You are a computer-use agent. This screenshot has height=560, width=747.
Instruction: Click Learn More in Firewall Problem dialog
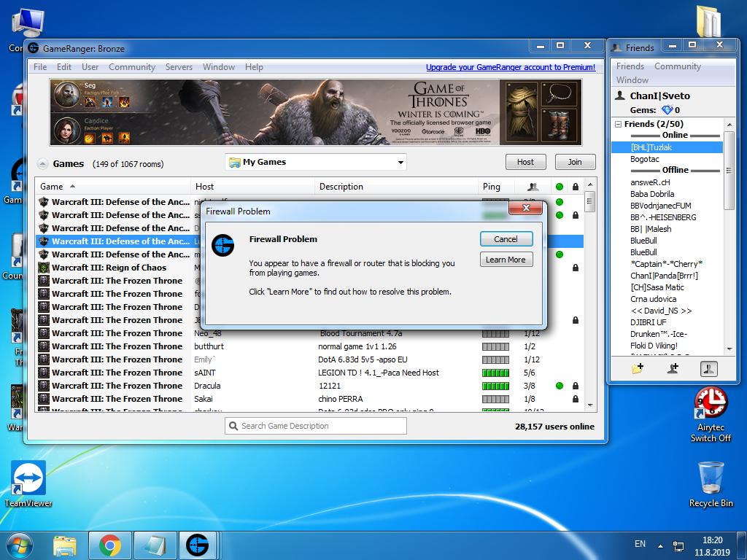click(x=506, y=260)
